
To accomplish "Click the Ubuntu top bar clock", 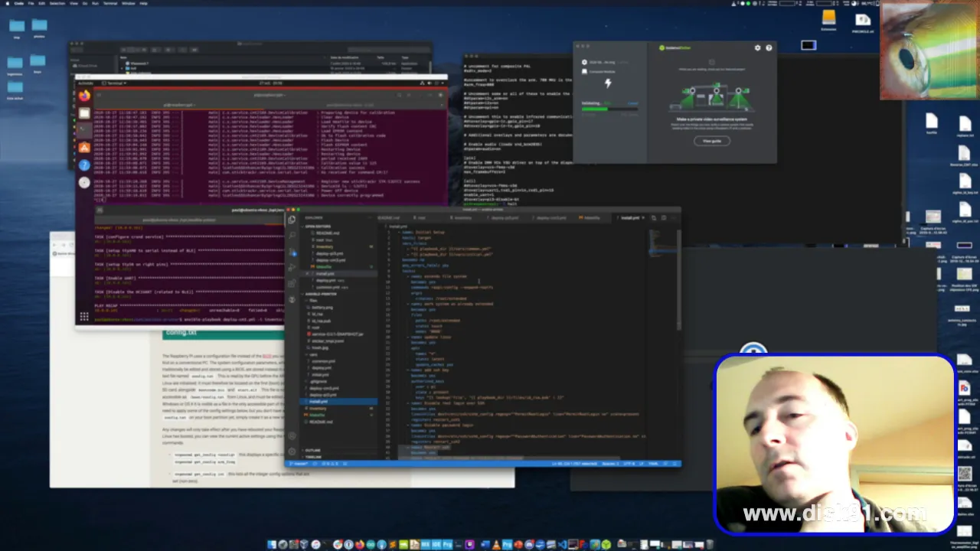I will 271,83.
